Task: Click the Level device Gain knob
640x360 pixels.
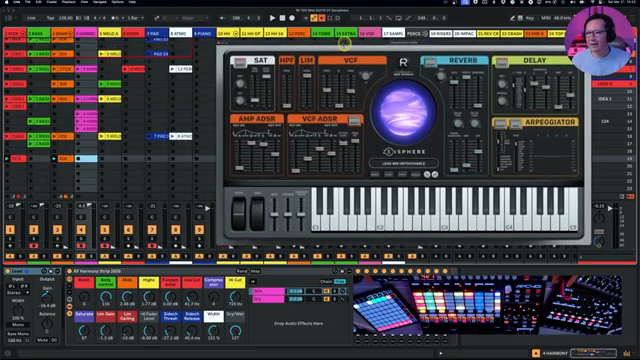Action: (47, 297)
